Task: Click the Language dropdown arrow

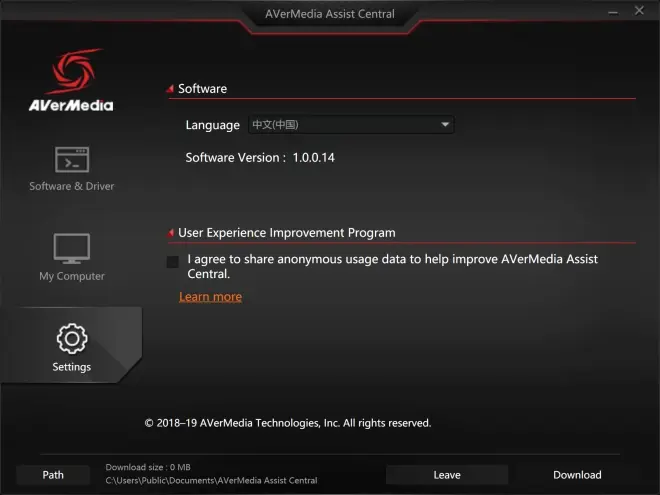Action: pos(445,125)
